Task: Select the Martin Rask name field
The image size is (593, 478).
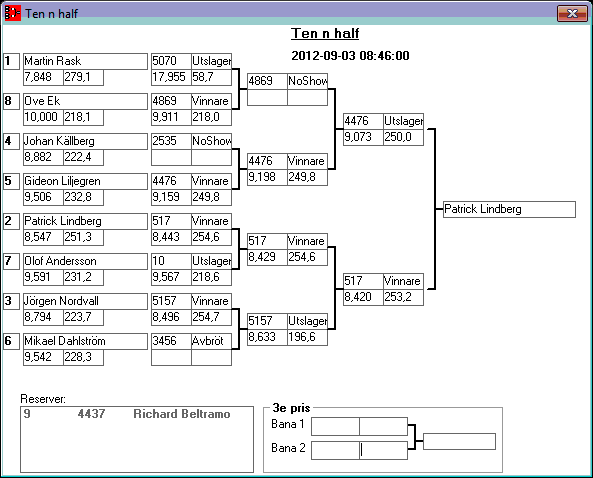Action: click(85, 61)
